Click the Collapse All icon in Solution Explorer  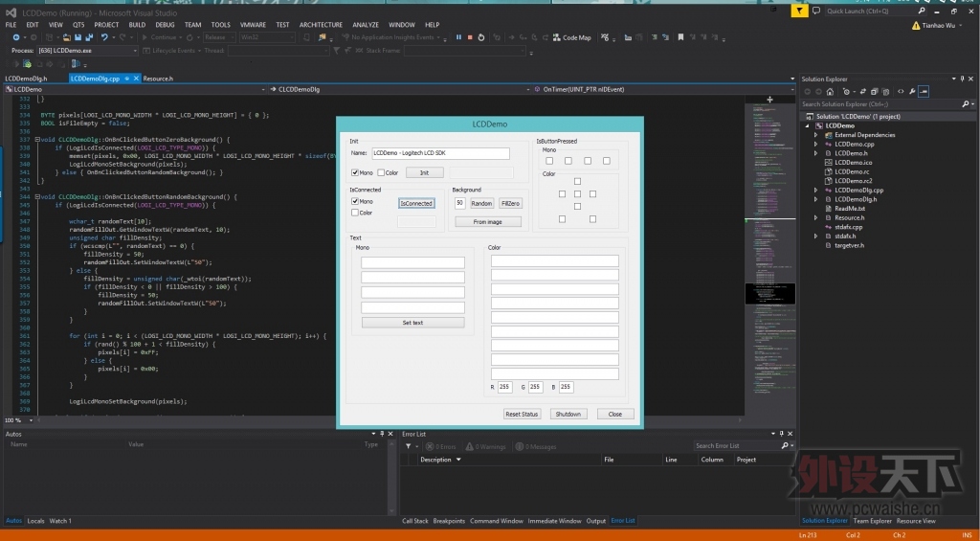tap(875, 91)
